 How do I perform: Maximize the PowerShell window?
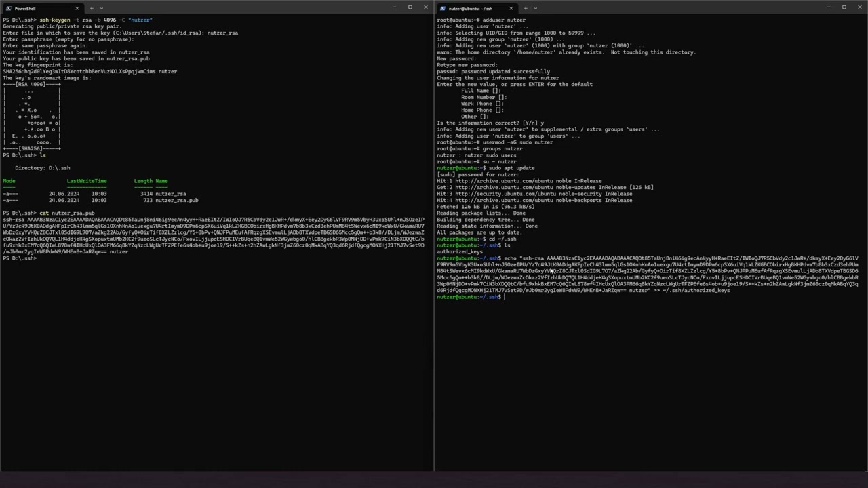[x=410, y=7]
